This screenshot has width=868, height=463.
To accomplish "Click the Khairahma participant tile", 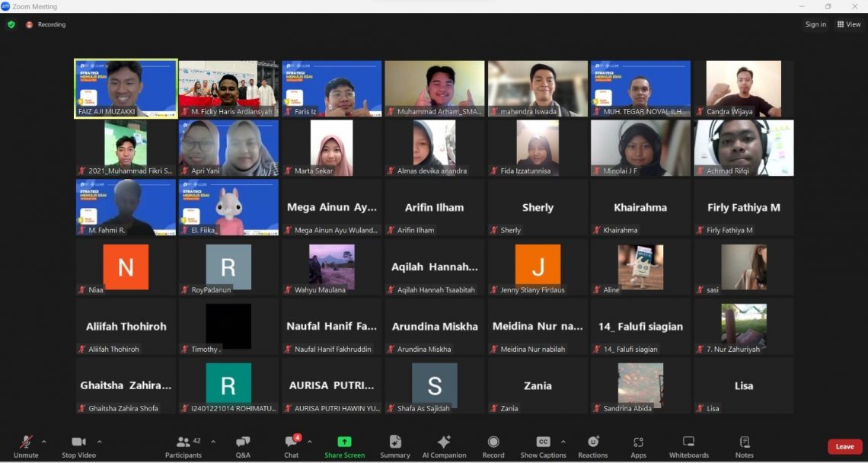I will (x=640, y=207).
